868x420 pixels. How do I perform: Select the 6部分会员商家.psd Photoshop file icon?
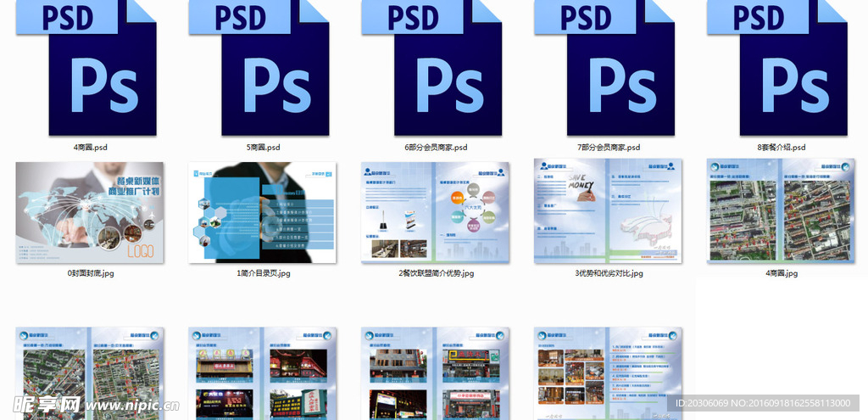click(x=431, y=68)
